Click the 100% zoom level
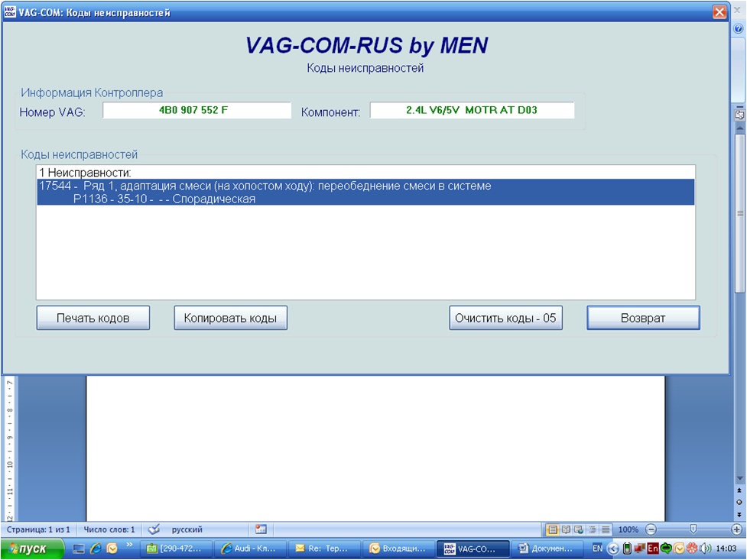747x560 pixels. point(628,529)
